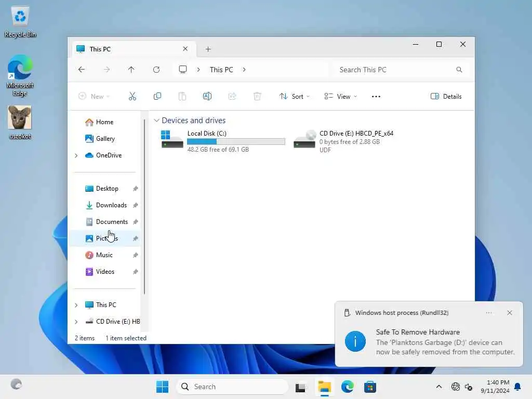
Task: Click the pin icon beside Downloads
Action: click(136, 205)
